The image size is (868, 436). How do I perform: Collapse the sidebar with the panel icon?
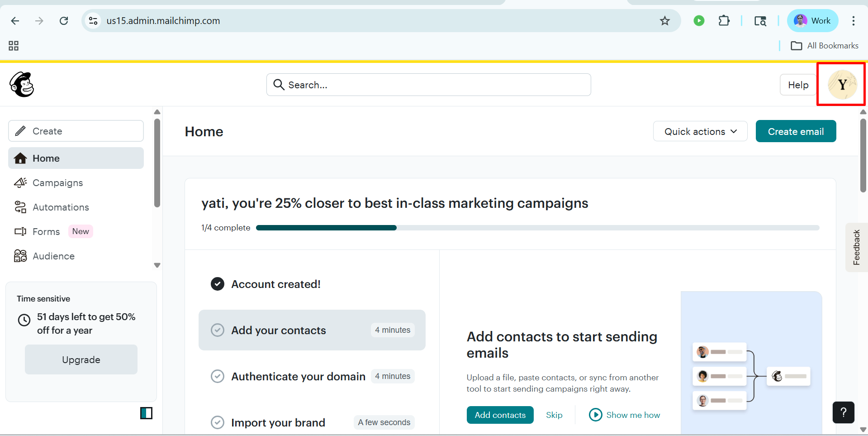tap(146, 413)
